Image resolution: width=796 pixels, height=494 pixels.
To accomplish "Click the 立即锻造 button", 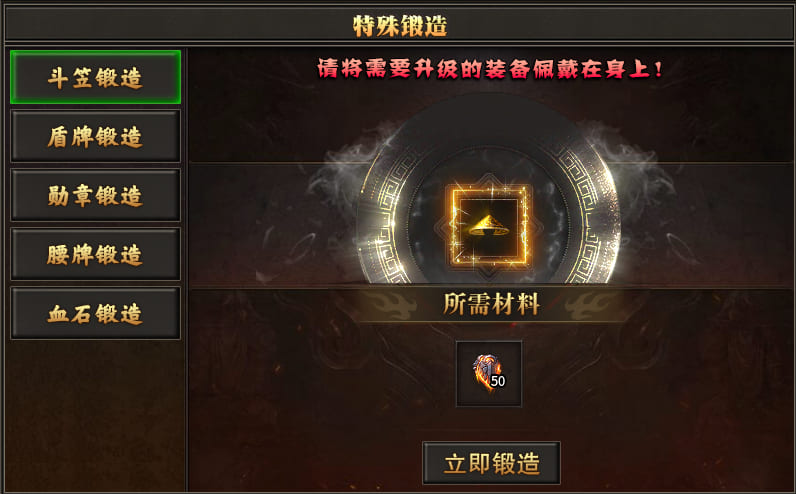I will [491, 463].
